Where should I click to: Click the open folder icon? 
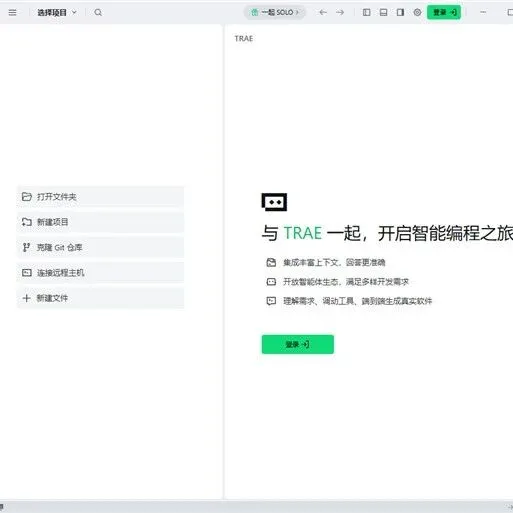pos(27,197)
